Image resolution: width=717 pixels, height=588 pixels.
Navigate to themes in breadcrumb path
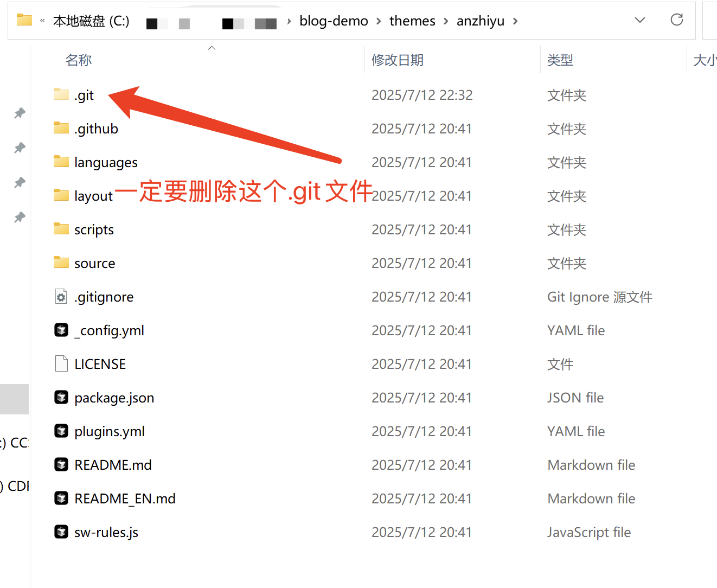tap(412, 21)
